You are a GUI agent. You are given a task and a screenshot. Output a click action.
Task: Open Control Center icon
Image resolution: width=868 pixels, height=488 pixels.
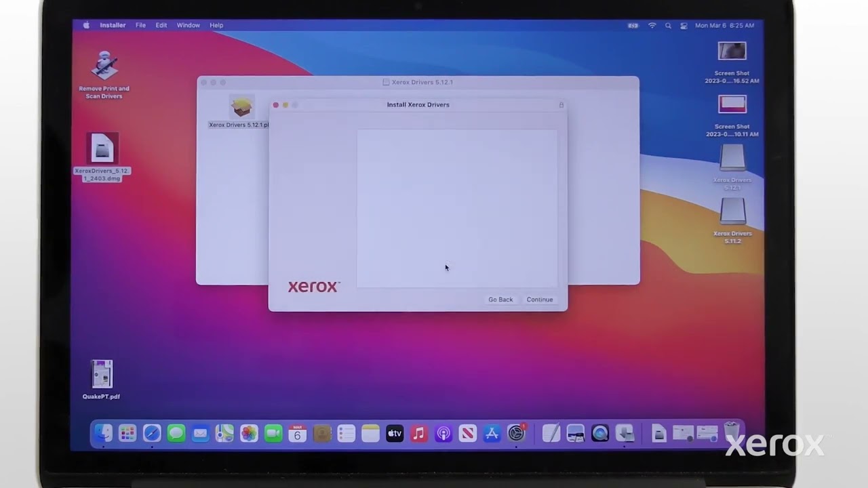pyautogui.click(x=684, y=25)
